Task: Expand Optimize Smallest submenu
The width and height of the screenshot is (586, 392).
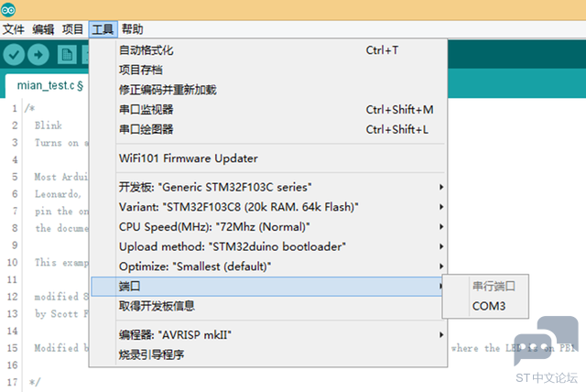Action: coord(268,267)
